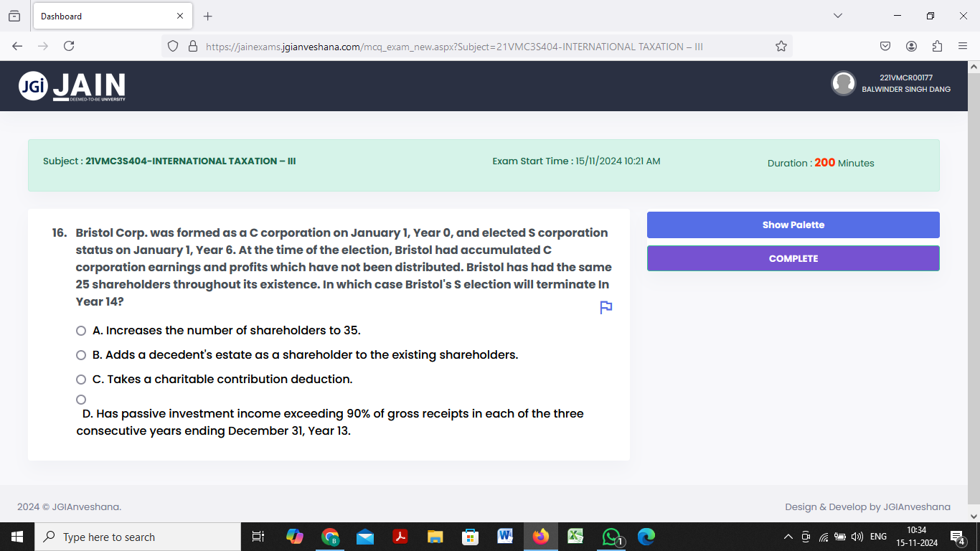Click the COMPLETE button
Image resolution: width=980 pixels, height=551 pixels.
[x=793, y=258]
